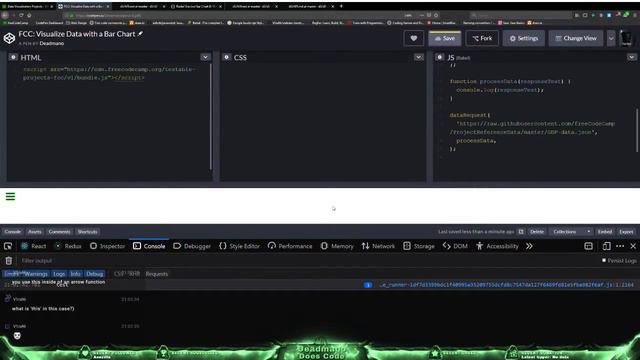
Task: Show more devtools tabs with double chevron
Action: click(529, 246)
